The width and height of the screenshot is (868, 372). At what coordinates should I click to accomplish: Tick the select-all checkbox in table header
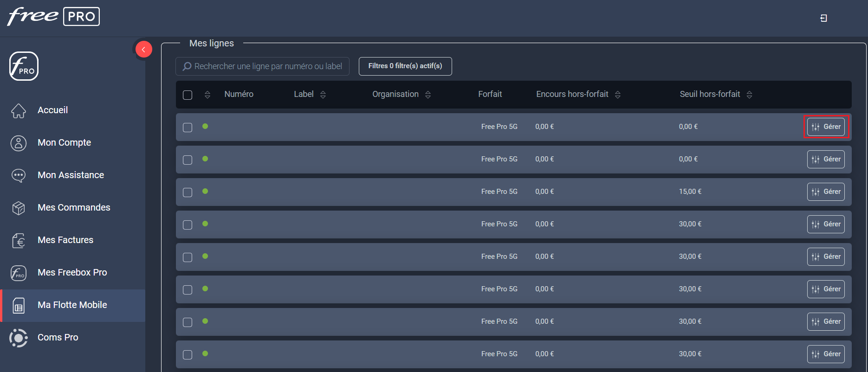[188, 95]
